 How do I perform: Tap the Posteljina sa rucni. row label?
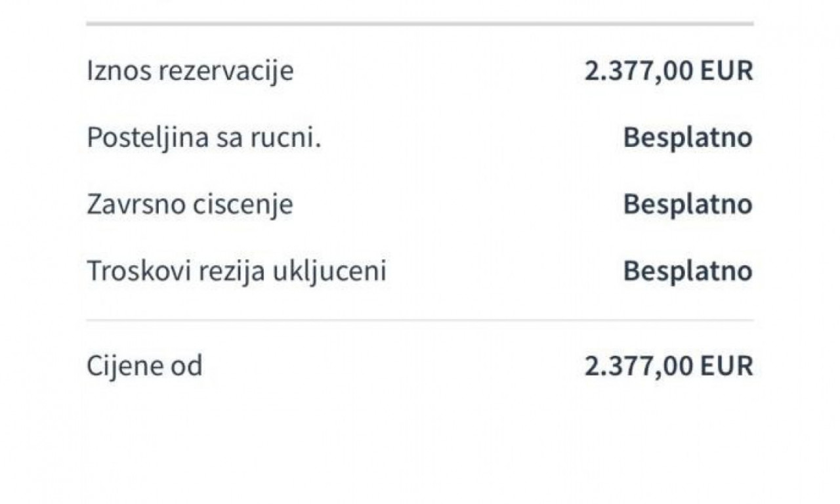point(204,138)
